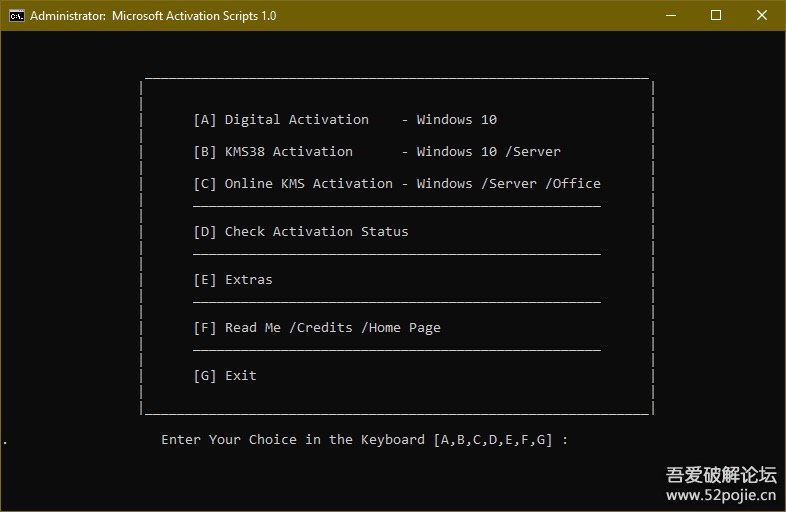
Task: Click the command prompt icon in title bar
Action: coord(16,16)
